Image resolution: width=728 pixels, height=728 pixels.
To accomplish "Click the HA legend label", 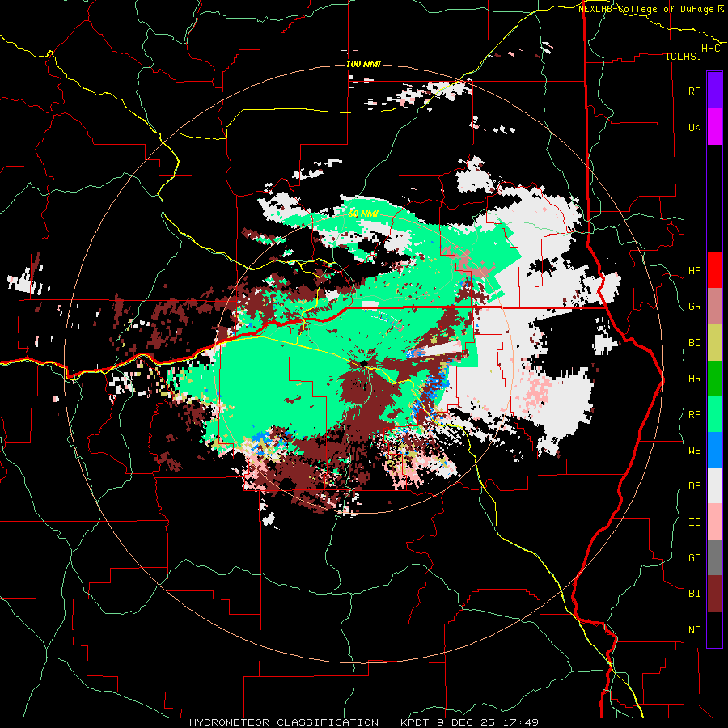I will (694, 271).
